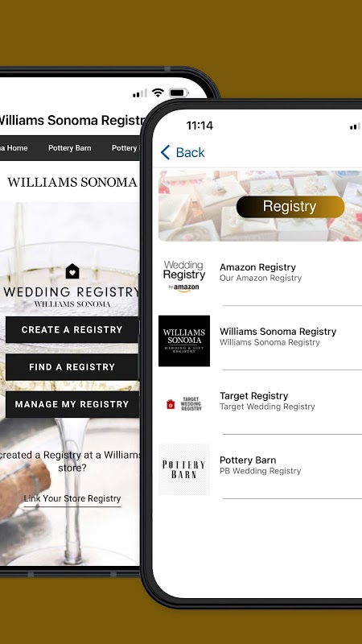The height and width of the screenshot is (644, 362).
Task: Tap the Back text link
Action: point(190,152)
